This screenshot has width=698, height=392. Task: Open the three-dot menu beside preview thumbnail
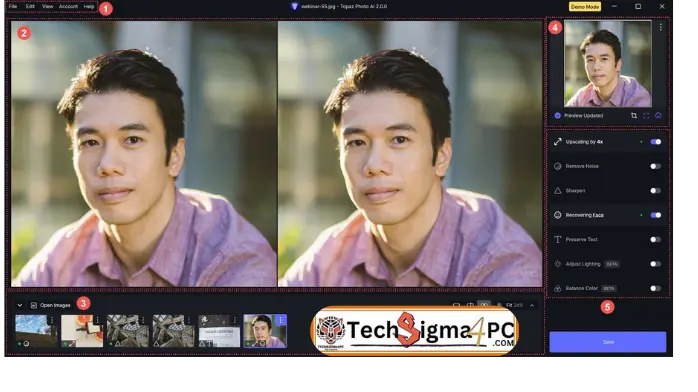point(661,27)
